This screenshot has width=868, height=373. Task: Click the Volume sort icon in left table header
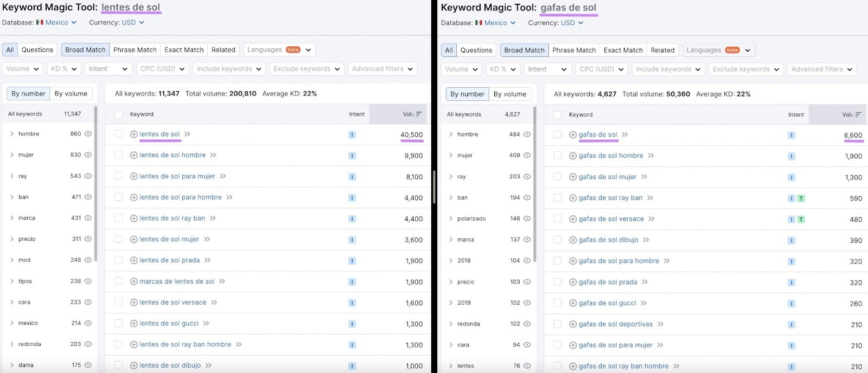point(419,114)
